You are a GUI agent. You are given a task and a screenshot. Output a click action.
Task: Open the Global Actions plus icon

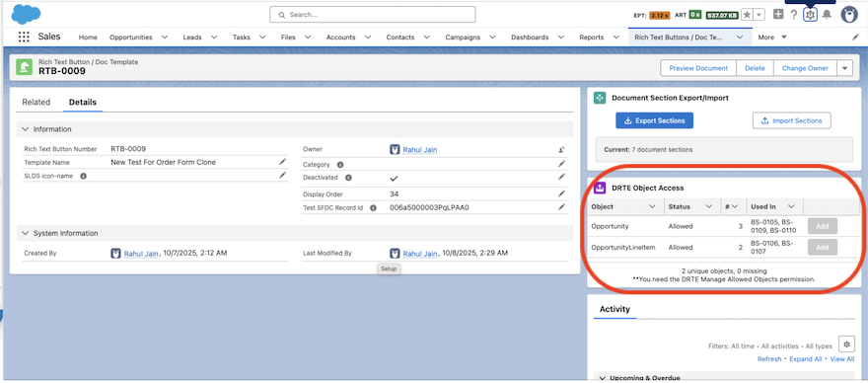point(778,15)
